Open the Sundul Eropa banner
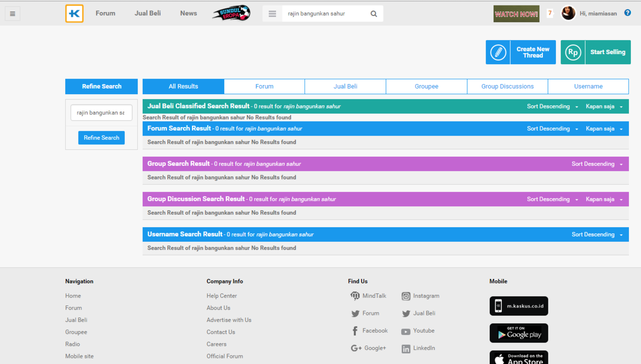Image resolution: width=641 pixels, height=364 pixels. click(231, 13)
